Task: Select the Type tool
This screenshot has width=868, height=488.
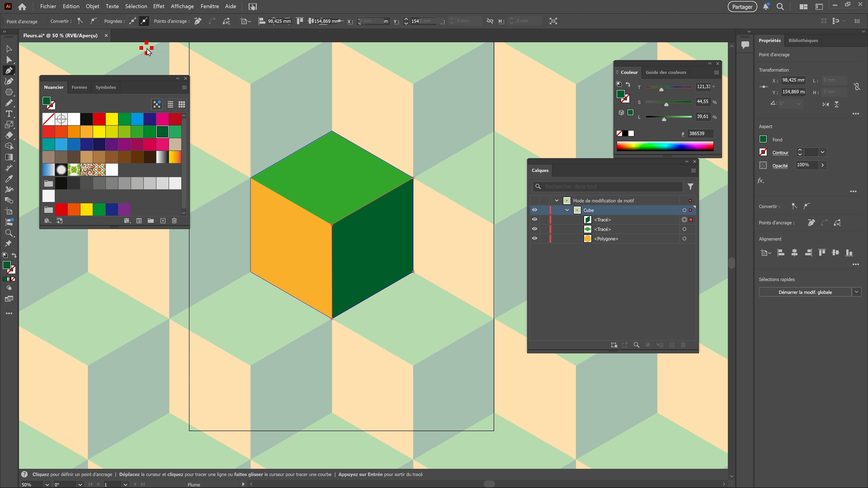Action: [9, 114]
